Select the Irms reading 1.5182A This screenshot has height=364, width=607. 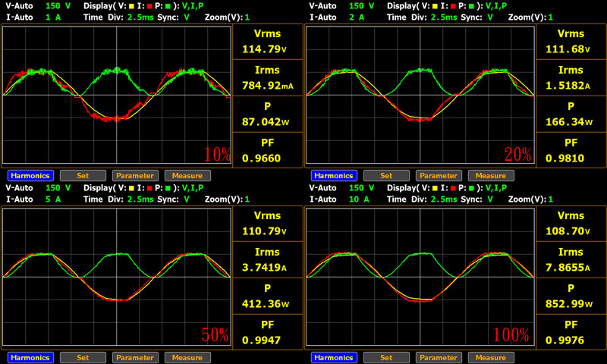[x=568, y=86]
